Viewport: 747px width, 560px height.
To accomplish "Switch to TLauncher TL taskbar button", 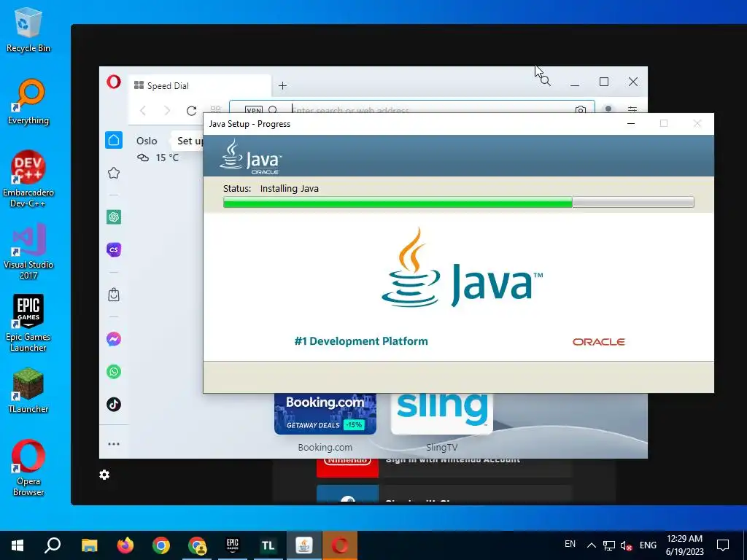I will click(x=268, y=545).
